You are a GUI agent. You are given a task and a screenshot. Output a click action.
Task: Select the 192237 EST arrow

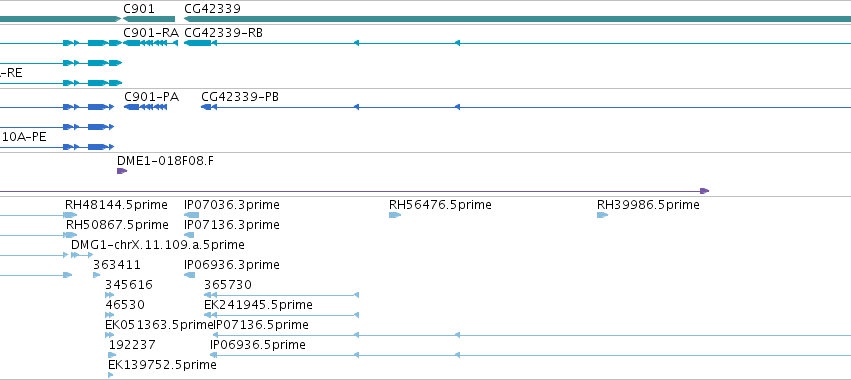[112, 355]
